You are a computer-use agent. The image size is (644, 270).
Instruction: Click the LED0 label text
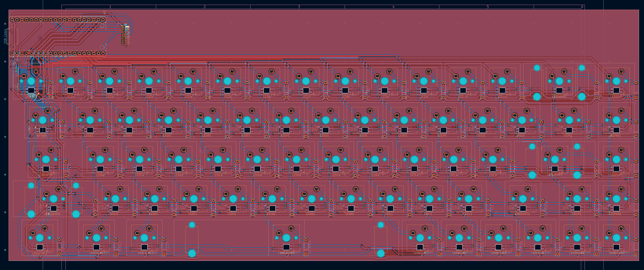424,96
